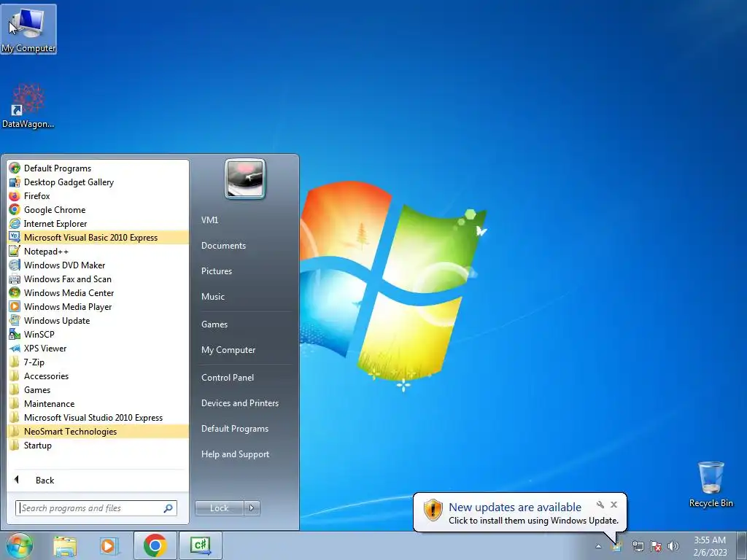Open the C# Express taskbar icon
Image resolution: width=747 pixels, height=560 pixels.
coord(201,545)
